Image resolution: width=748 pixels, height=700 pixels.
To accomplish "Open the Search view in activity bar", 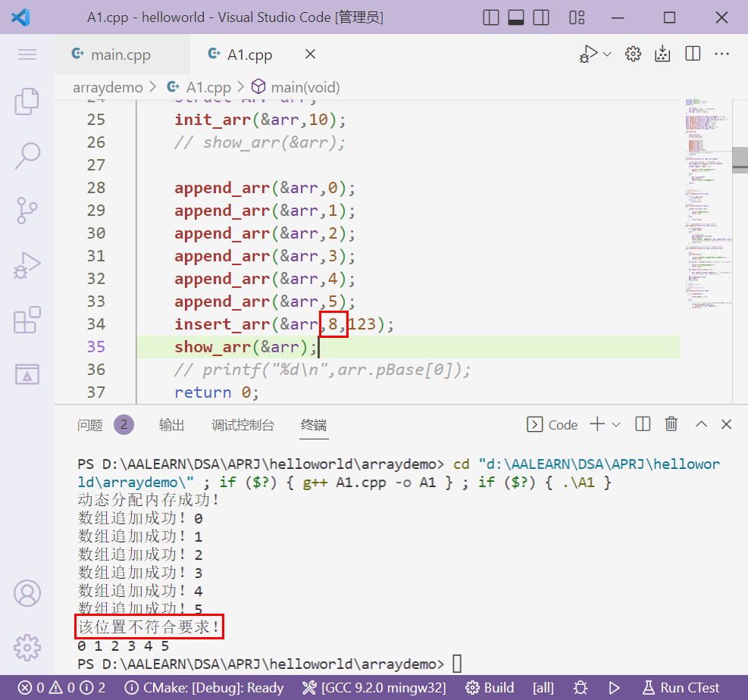I will (x=27, y=155).
